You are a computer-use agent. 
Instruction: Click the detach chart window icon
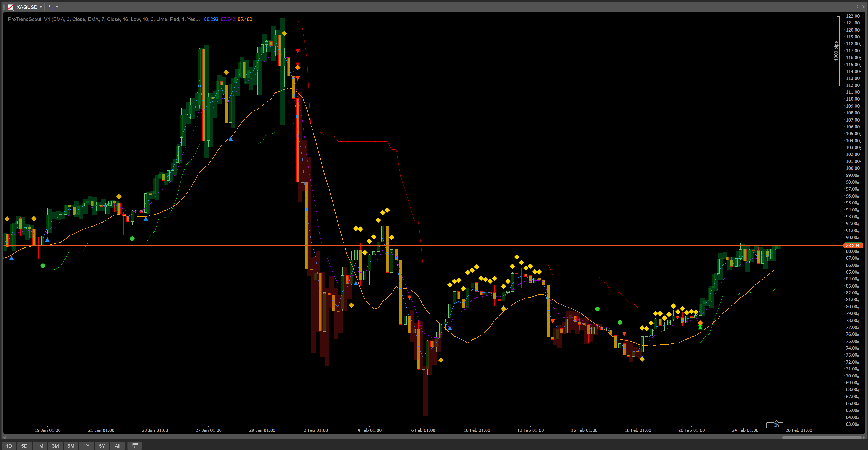(x=856, y=7)
